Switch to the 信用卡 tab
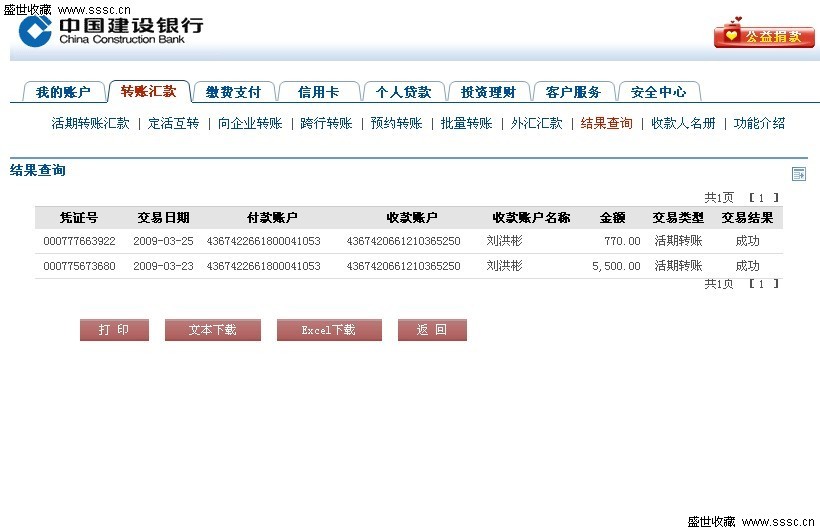 318,92
